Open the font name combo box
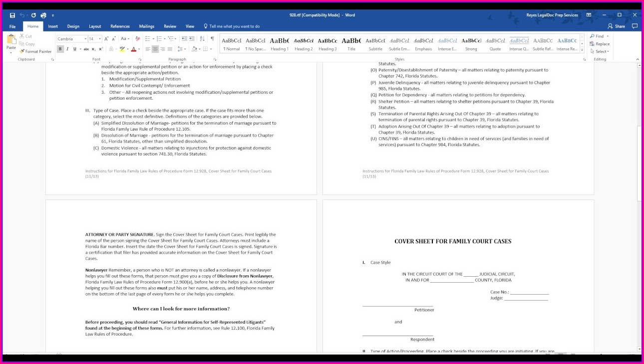644x364 pixels. (x=72, y=39)
